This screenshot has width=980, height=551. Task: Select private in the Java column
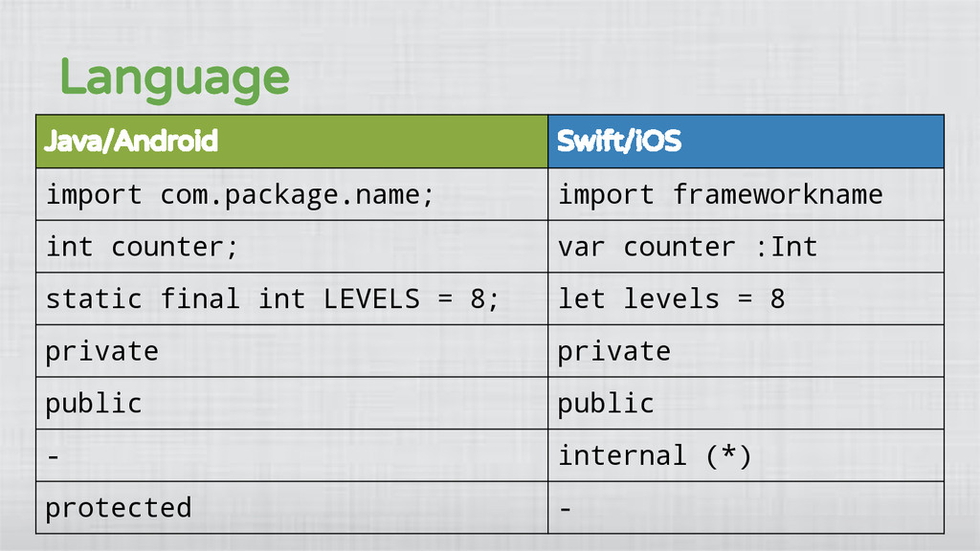point(292,351)
